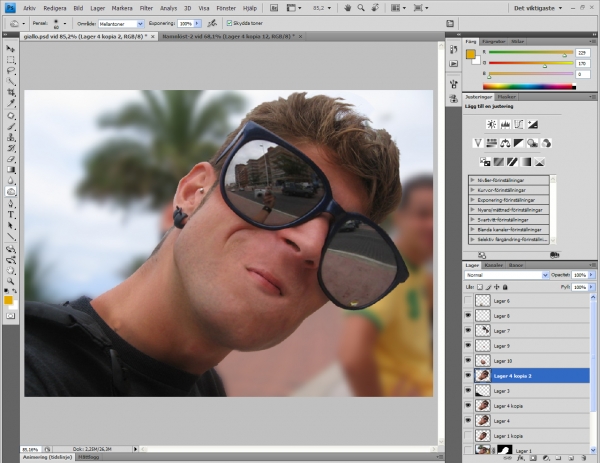600x463 pixels.
Task: Open the Fönster menu
Action: [226, 8]
